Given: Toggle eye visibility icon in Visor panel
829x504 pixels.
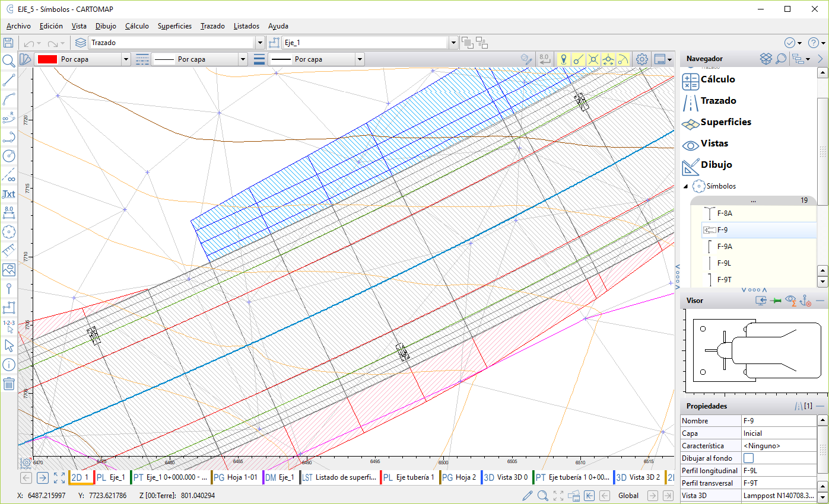Looking at the screenshot, I should coord(790,301).
